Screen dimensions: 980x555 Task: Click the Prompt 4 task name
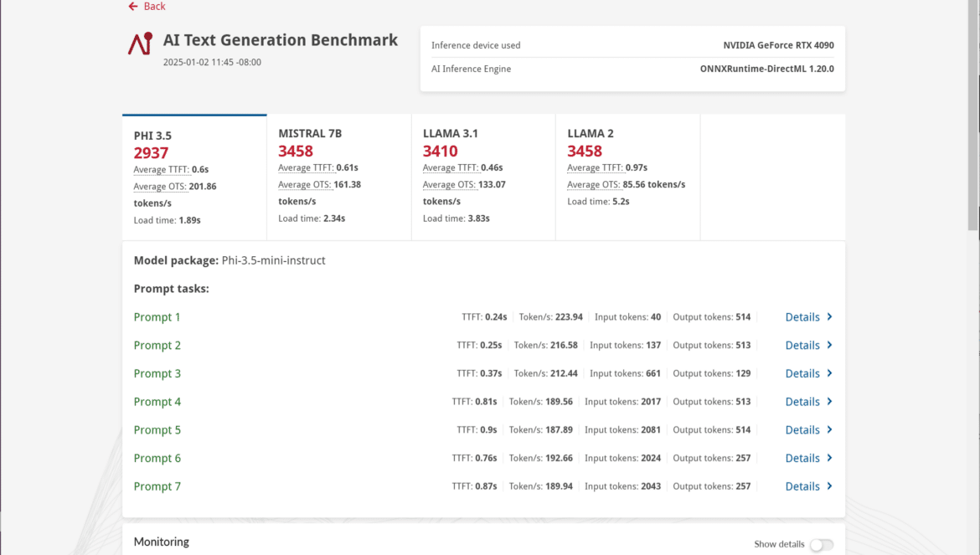coord(157,402)
